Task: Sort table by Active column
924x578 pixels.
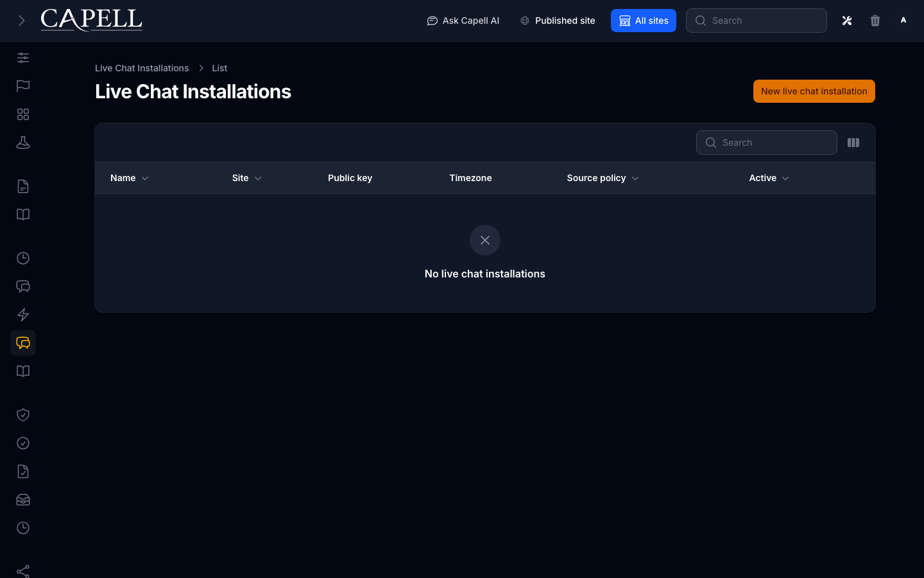Action: tap(769, 178)
